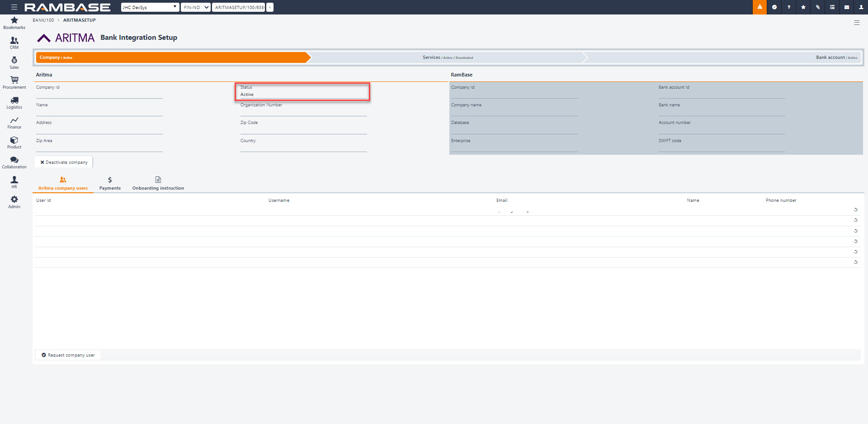This screenshot has width=868, height=424.
Task: Click the Status Active field
Action: pyautogui.click(x=304, y=91)
